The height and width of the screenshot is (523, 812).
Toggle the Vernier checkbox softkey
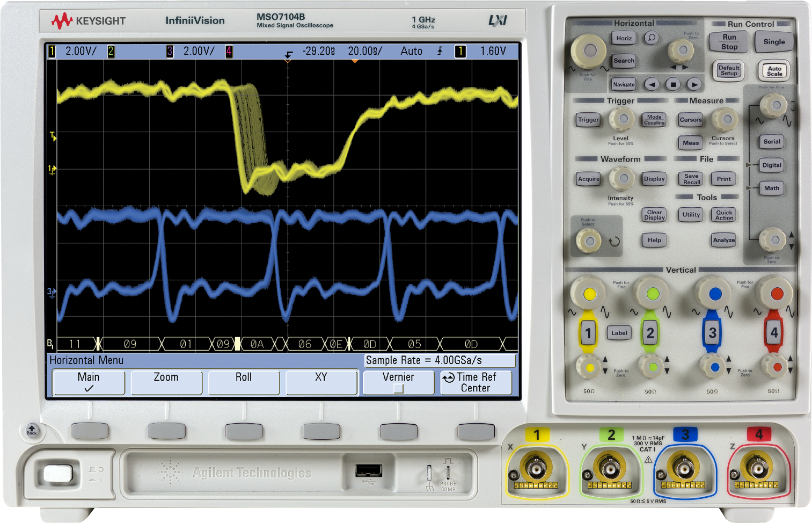coord(398,382)
